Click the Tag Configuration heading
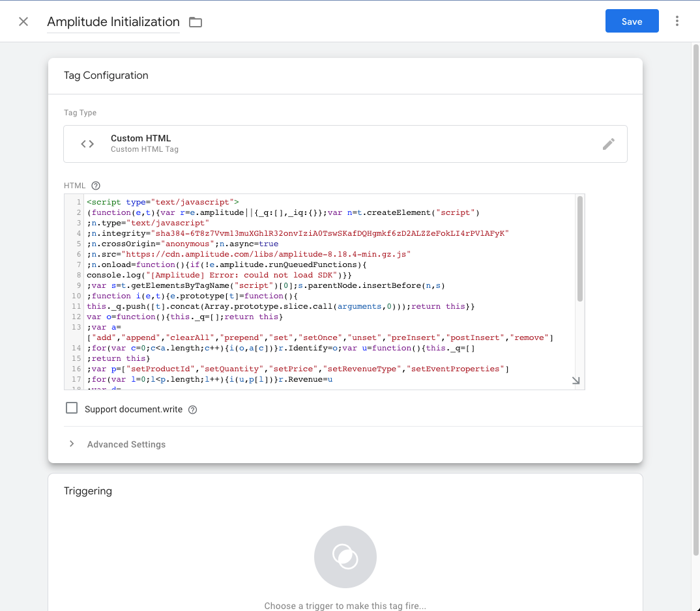This screenshot has width=700, height=611. 106,76
